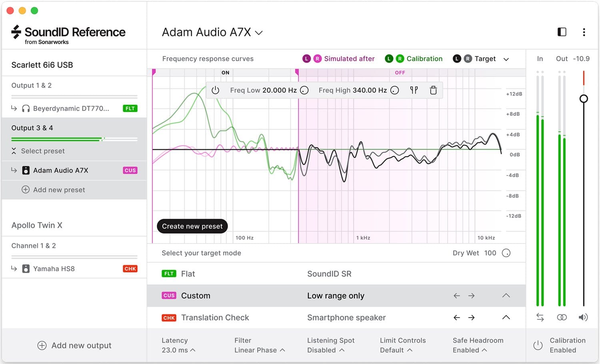Toggle Calibration curve right channel R
600x364 pixels.
400,59
